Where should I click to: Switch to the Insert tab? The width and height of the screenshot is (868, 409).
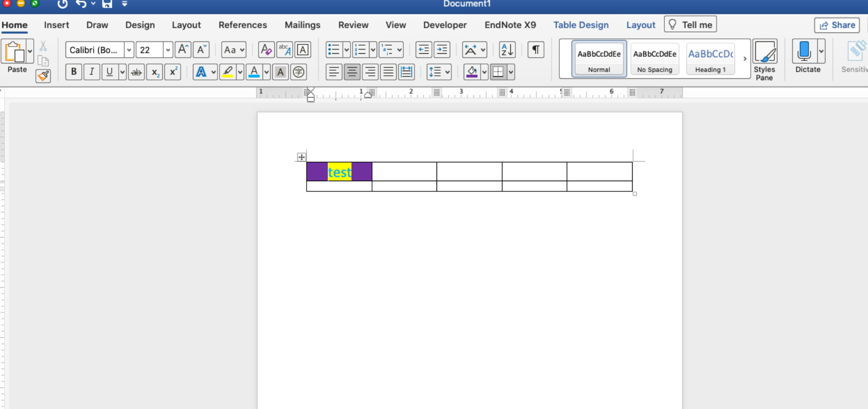(56, 25)
